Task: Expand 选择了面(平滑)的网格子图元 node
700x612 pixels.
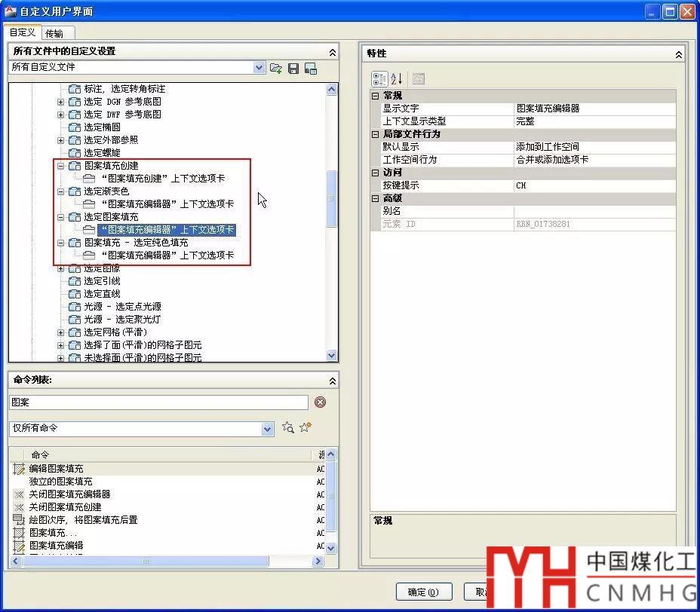Action: click(60, 345)
